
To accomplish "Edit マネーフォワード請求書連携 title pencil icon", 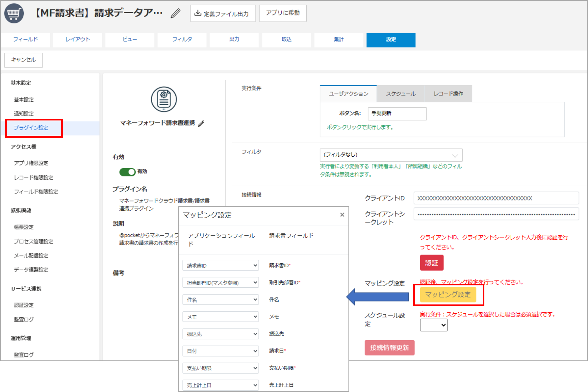I will point(201,123).
